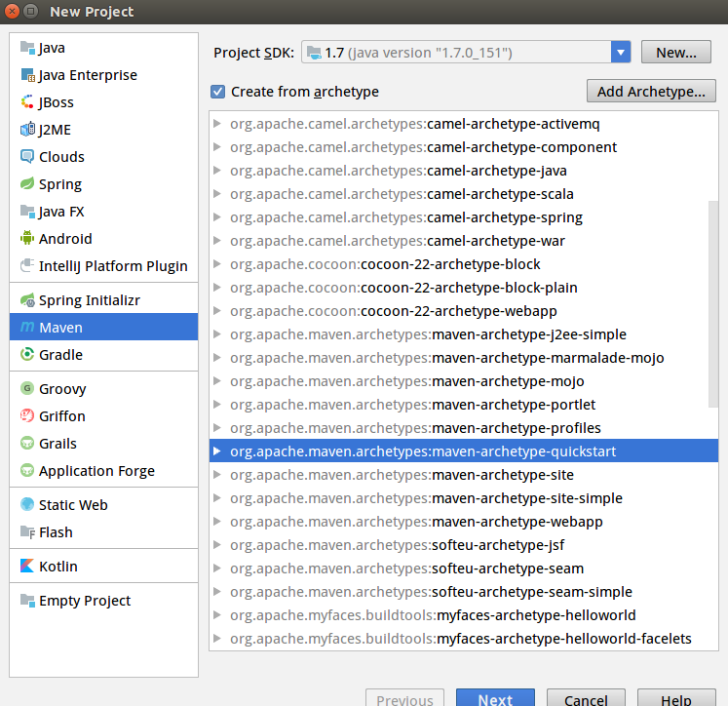This screenshot has height=706, width=728.
Task: Expand camel-archetype-activemq node
Action: (x=216, y=124)
